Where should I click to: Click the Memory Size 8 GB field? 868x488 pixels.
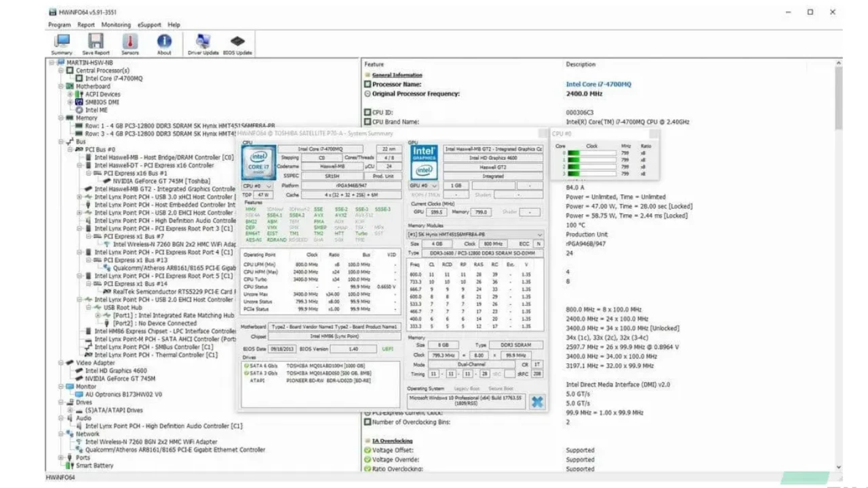[442, 345]
